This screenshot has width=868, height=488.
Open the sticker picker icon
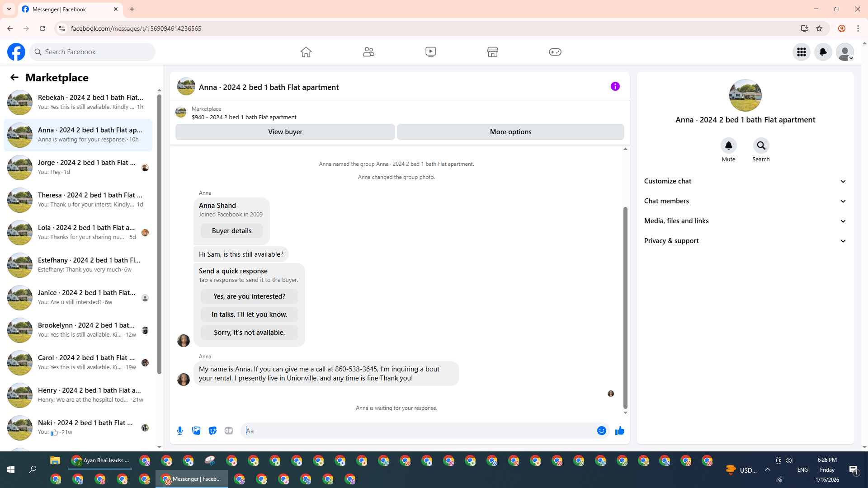pos(212,431)
